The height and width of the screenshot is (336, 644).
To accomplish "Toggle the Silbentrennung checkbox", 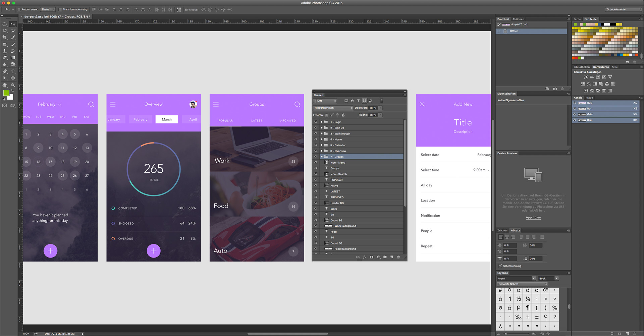I will [500, 266].
